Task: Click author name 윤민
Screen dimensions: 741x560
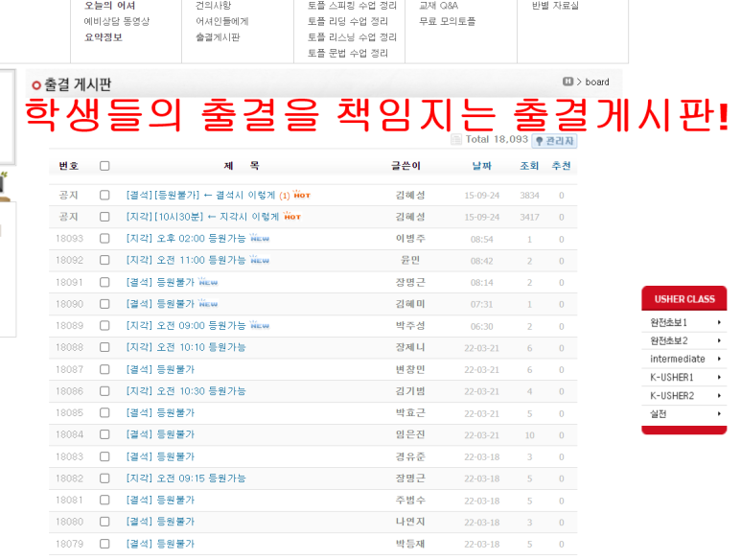Action: [410, 261]
